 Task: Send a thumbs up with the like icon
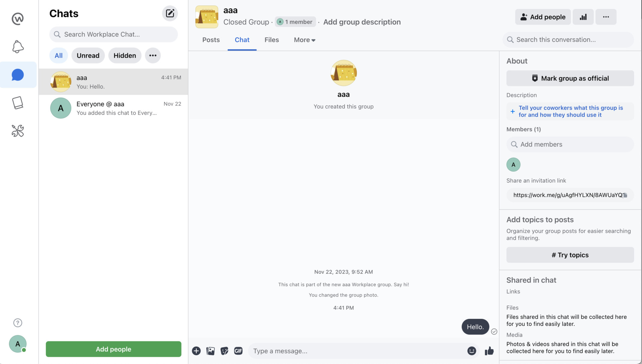pyautogui.click(x=489, y=351)
